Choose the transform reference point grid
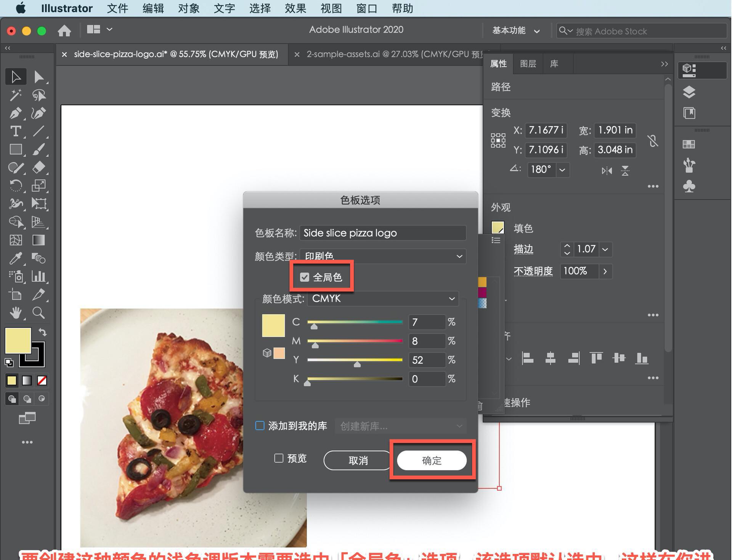The image size is (732, 560). pyautogui.click(x=498, y=140)
